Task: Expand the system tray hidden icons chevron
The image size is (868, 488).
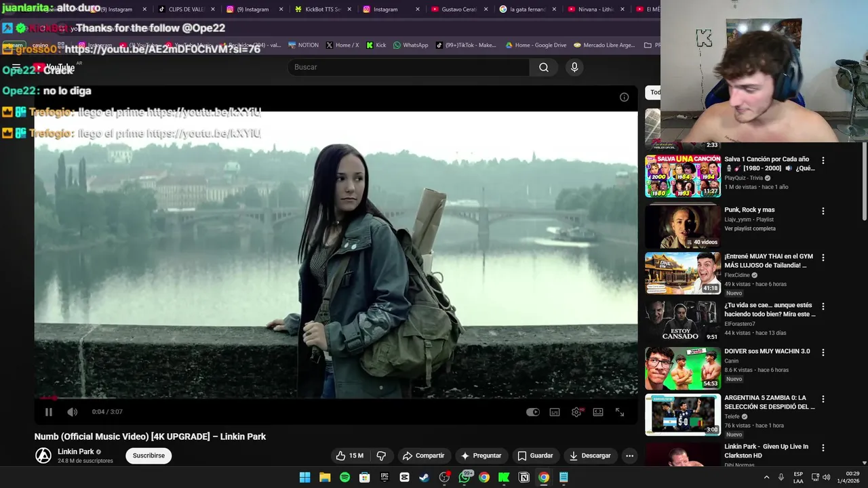Action: pos(767,477)
